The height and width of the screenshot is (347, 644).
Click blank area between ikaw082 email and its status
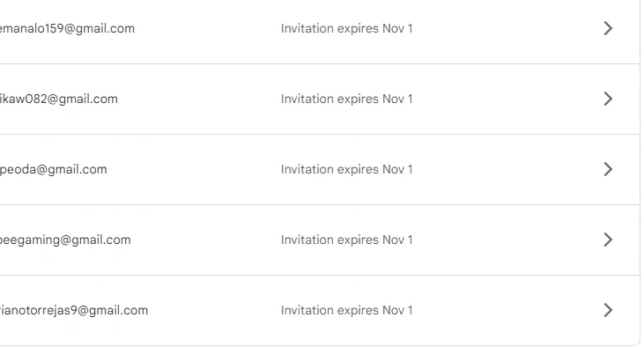(x=200, y=99)
